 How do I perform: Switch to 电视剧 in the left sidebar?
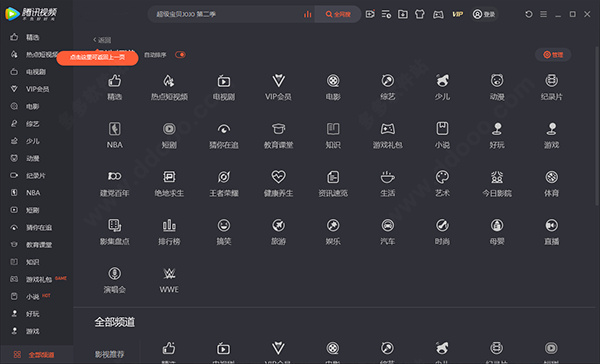point(36,72)
